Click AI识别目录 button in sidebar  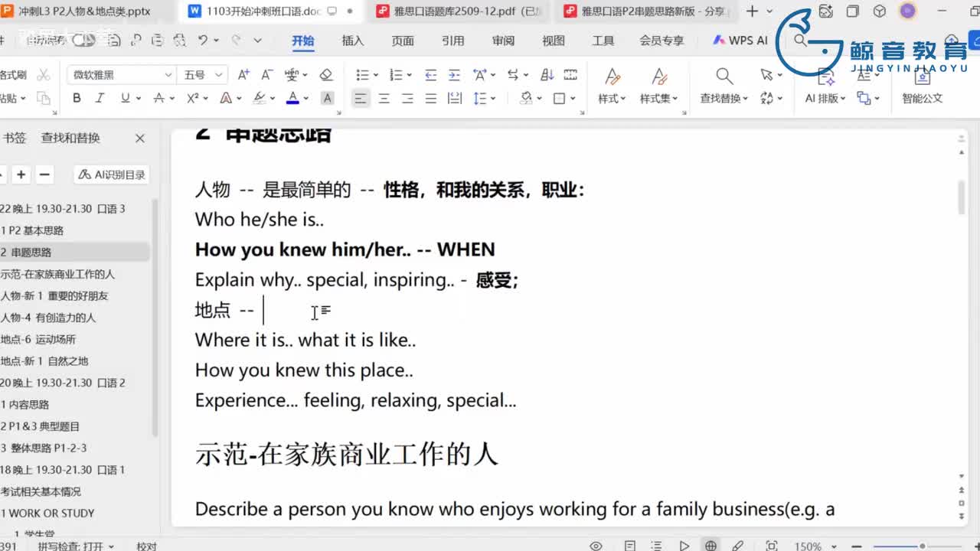112,174
